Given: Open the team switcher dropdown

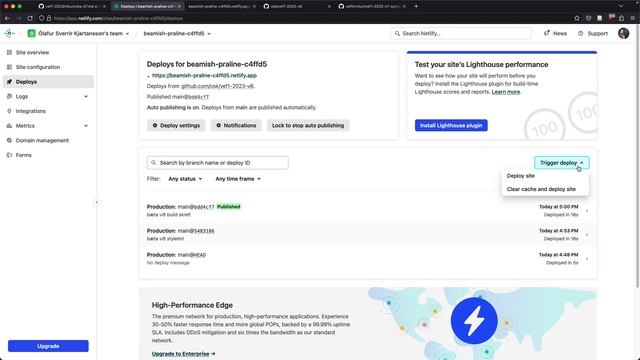Looking at the screenshot, I should pyautogui.click(x=78, y=33).
